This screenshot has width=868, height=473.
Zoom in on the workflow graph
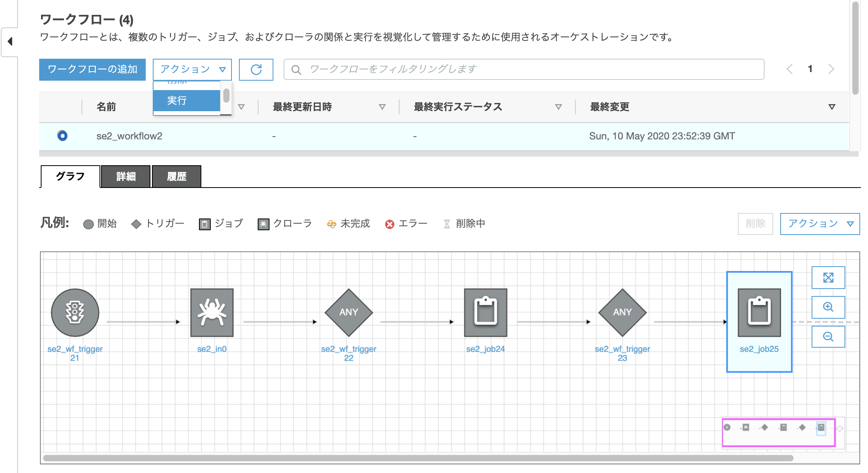[x=828, y=307]
